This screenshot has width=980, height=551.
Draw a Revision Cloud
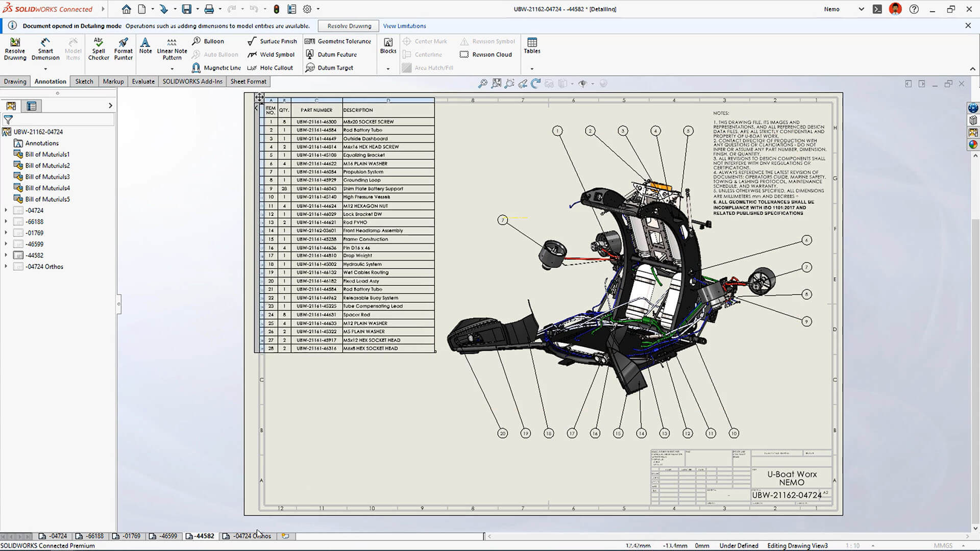pyautogui.click(x=486, y=55)
